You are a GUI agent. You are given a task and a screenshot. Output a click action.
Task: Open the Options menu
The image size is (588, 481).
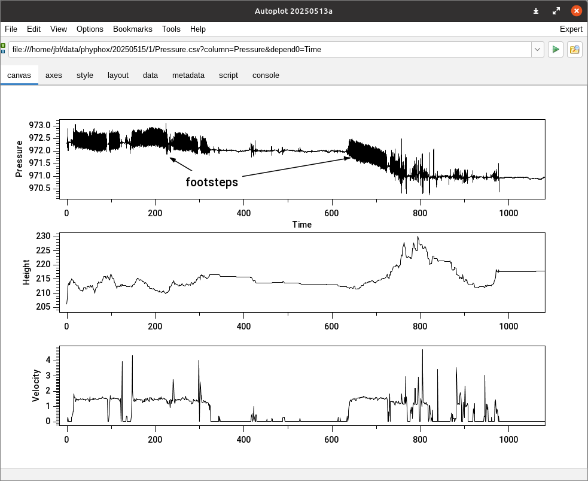click(90, 29)
